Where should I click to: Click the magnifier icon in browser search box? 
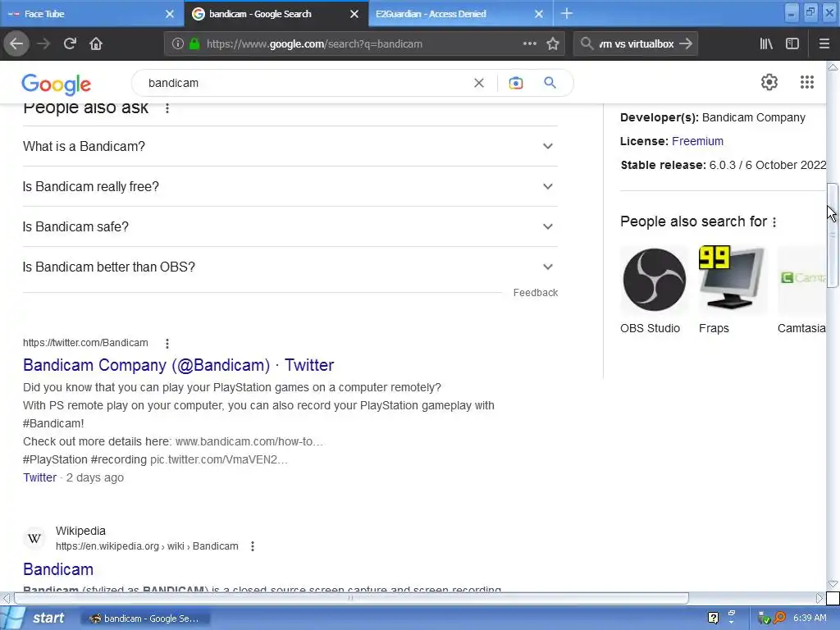[x=587, y=43]
